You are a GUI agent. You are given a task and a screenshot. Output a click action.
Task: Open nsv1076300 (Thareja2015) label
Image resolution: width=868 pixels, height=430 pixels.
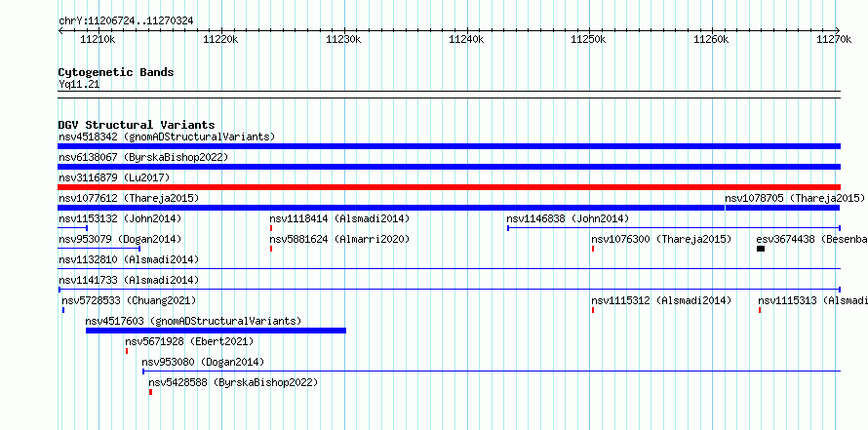point(661,239)
